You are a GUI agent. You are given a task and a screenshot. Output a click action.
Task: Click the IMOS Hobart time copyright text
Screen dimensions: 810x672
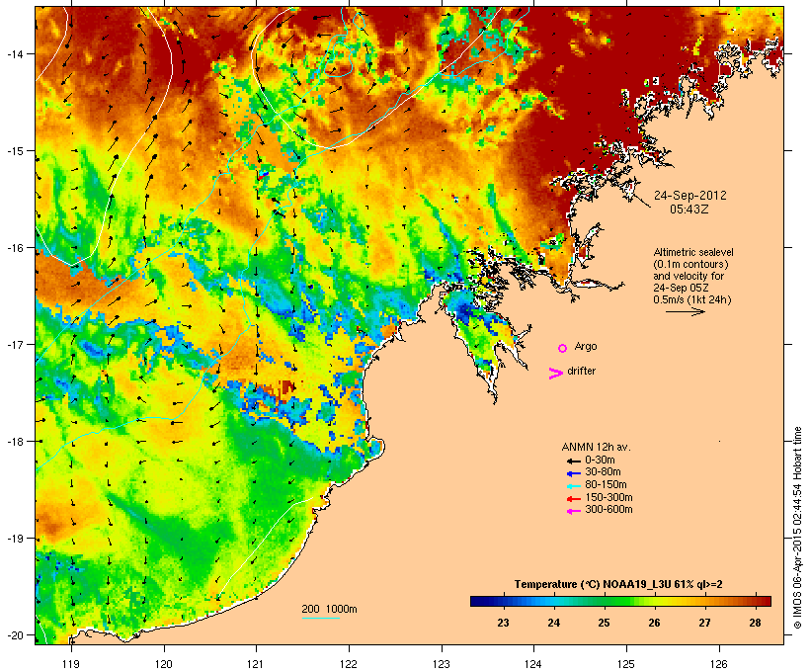click(798, 528)
